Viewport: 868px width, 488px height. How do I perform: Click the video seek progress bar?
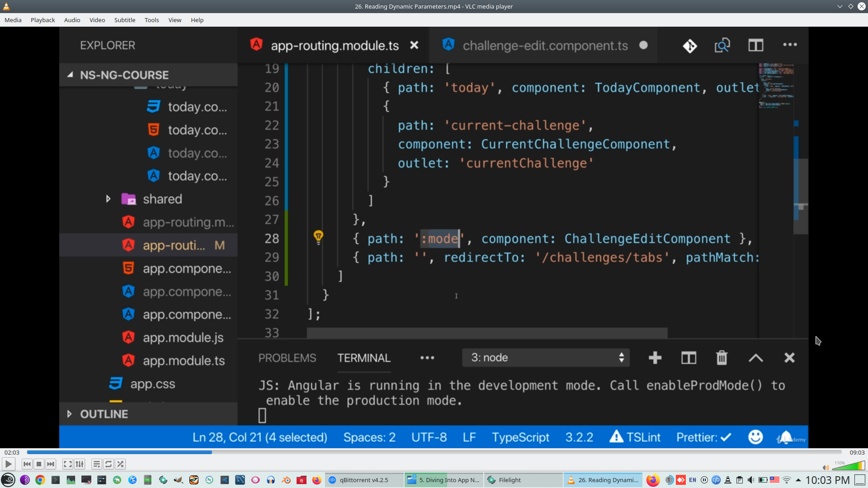click(434, 452)
